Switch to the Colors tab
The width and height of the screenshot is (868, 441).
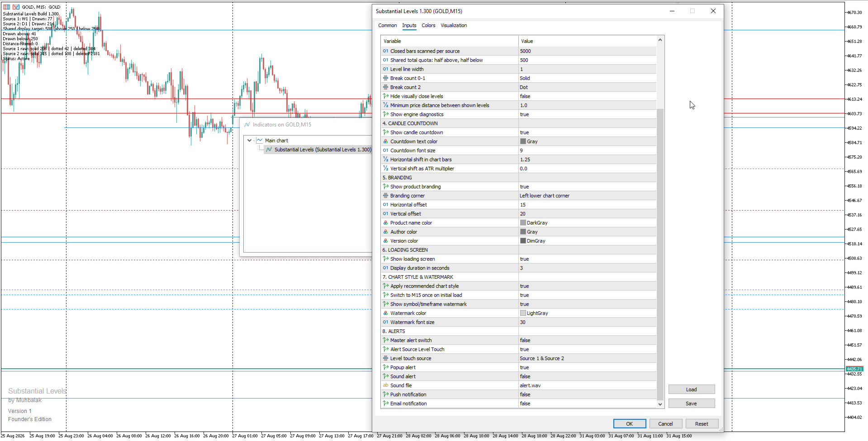coord(428,25)
